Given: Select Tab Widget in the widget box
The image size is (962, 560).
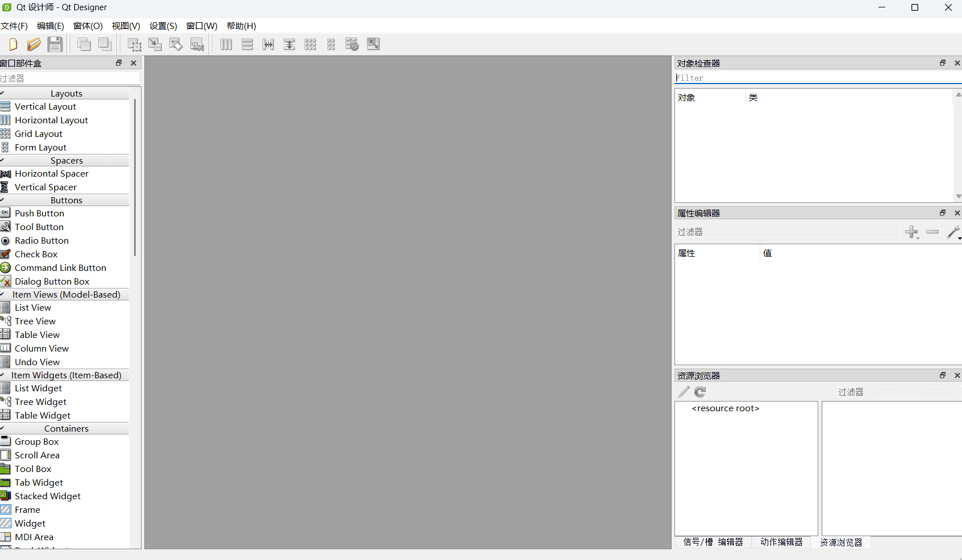Looking at the screenshot, I should point(39,482).
